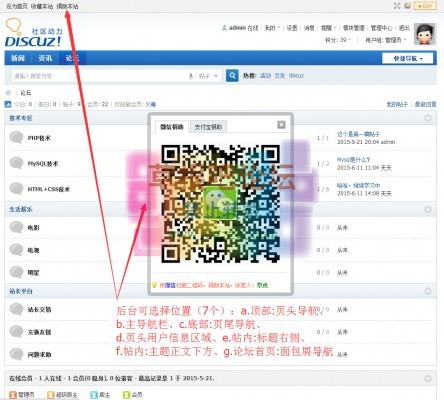Switch to the 支付宝捐助 tab

pyautogui.click(x=208, y=127)
